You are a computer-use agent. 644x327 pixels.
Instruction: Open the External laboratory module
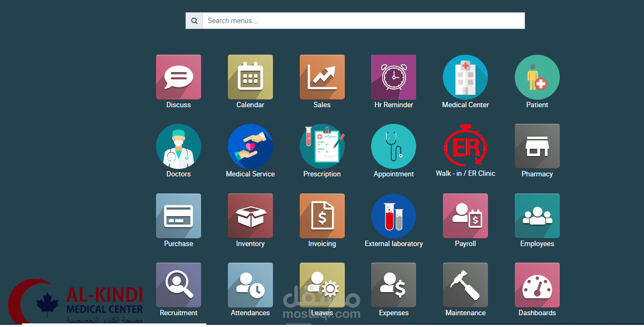(394, 215)
